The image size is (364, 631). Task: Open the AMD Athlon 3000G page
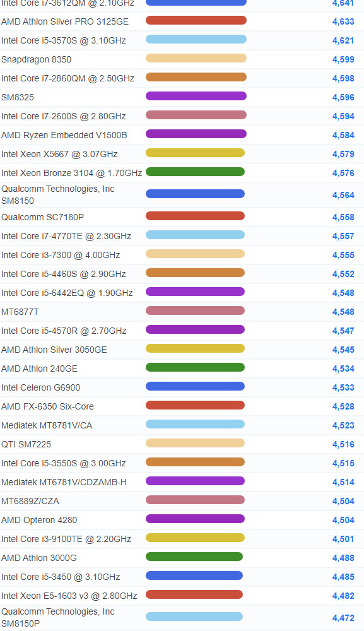click(x=39, y=558)
